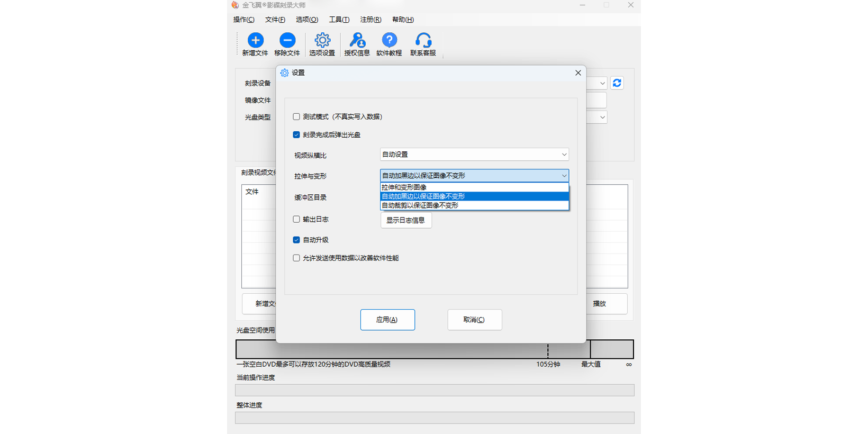Choose 自动裁剪以保证图像不变形 option
868x434 pixels.
[x=474, y=205]
